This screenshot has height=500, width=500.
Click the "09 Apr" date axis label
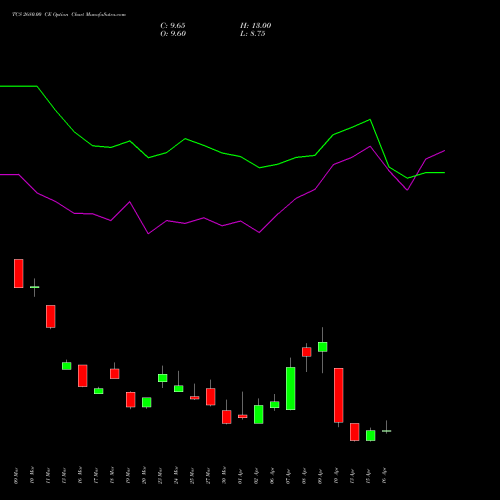pos(320,477)
